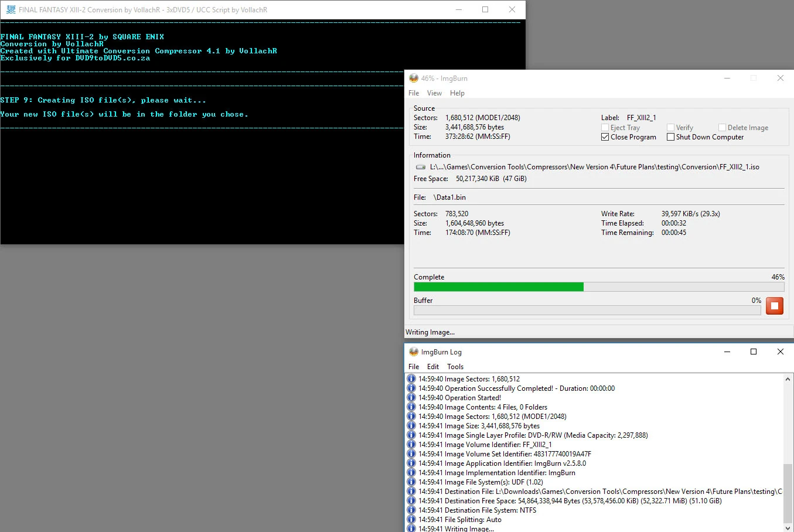Click the written size 1,604,648,960 bytes

[474, 223]
